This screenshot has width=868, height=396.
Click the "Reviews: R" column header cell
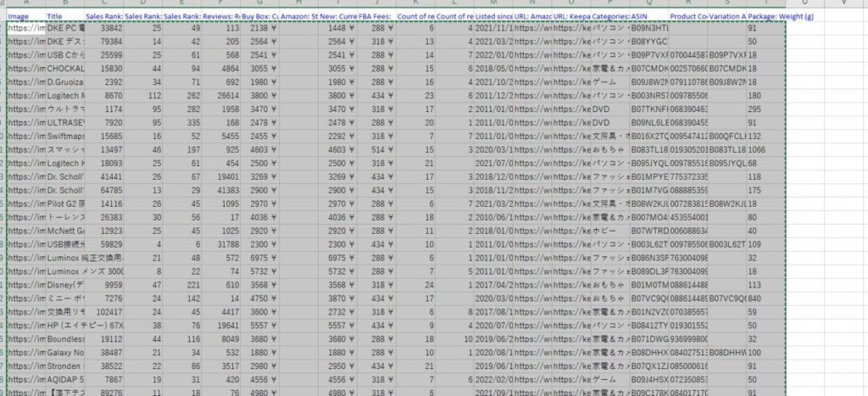(220, 17)
